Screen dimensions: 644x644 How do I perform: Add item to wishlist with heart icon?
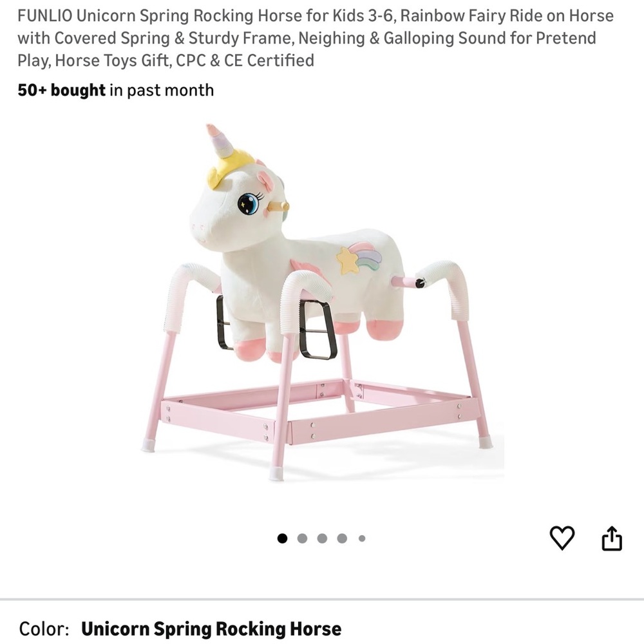(x=562, y=538)
